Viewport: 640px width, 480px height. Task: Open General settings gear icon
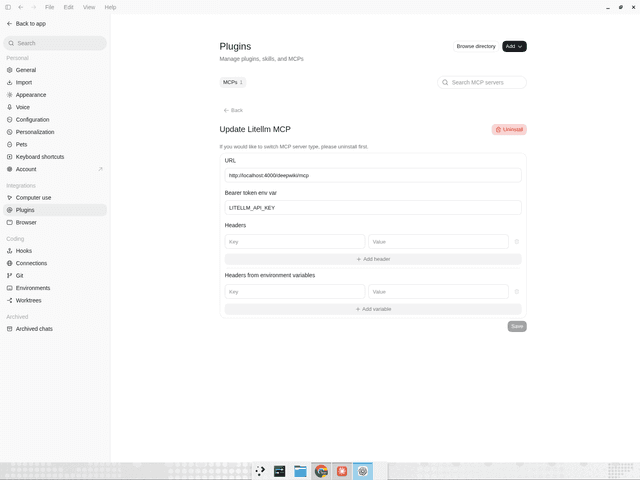click(9, 70)
